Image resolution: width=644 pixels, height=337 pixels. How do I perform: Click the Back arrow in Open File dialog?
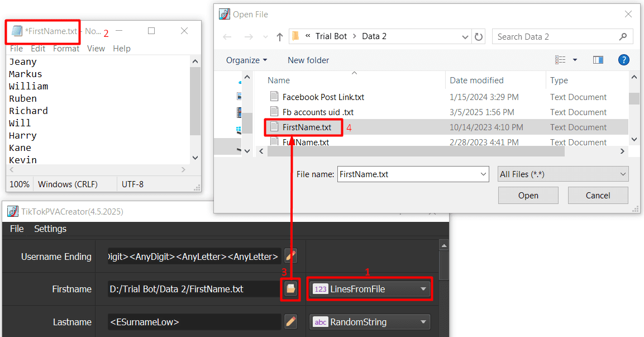pyautogui.click(x=227, y=37)
